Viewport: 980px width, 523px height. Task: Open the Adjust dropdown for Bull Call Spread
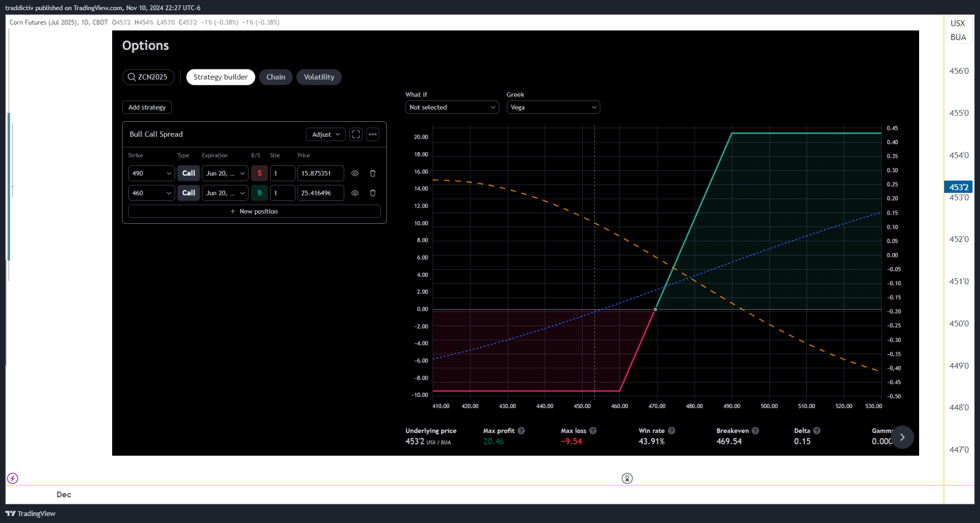point(326,135)
